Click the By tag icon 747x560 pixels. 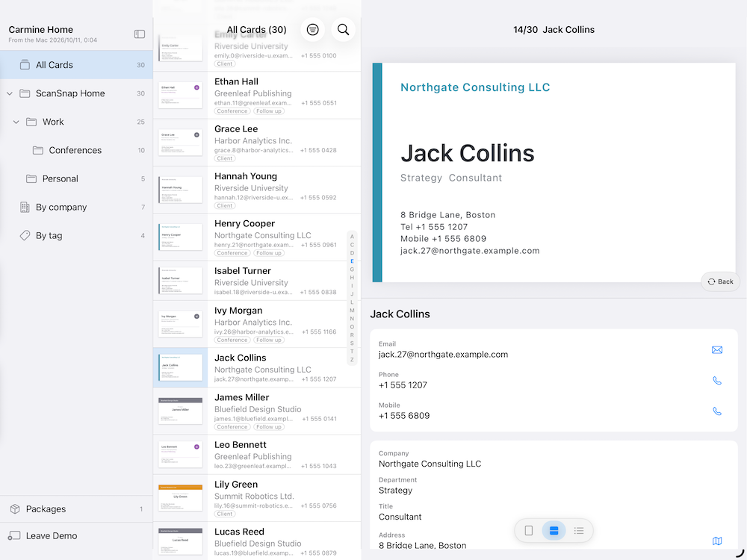click(x=25, y=235)
